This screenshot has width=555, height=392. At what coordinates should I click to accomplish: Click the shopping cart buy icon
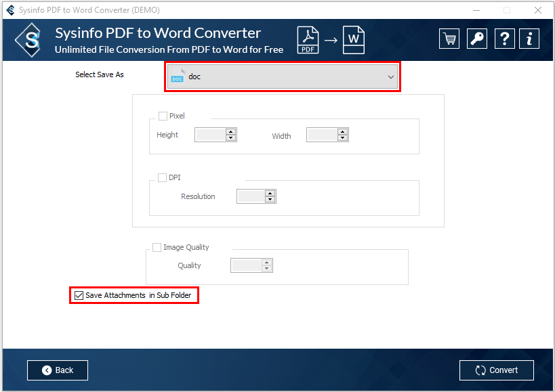click(x=449, y=39)
